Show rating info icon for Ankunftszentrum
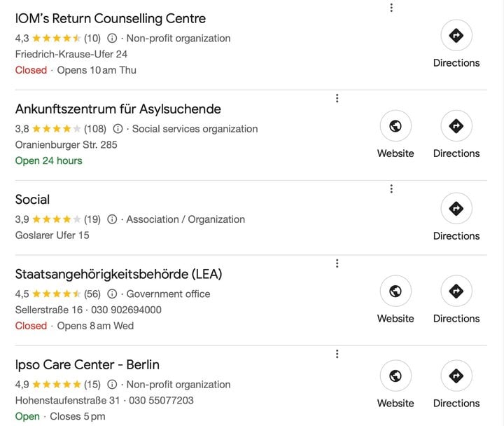The image size is (504, 426). (118, 129)
